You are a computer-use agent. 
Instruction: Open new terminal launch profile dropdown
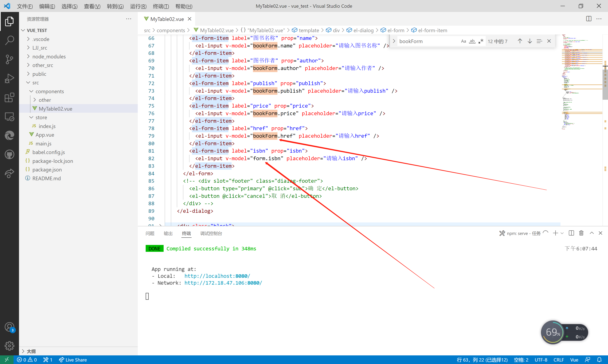(562, 233)
